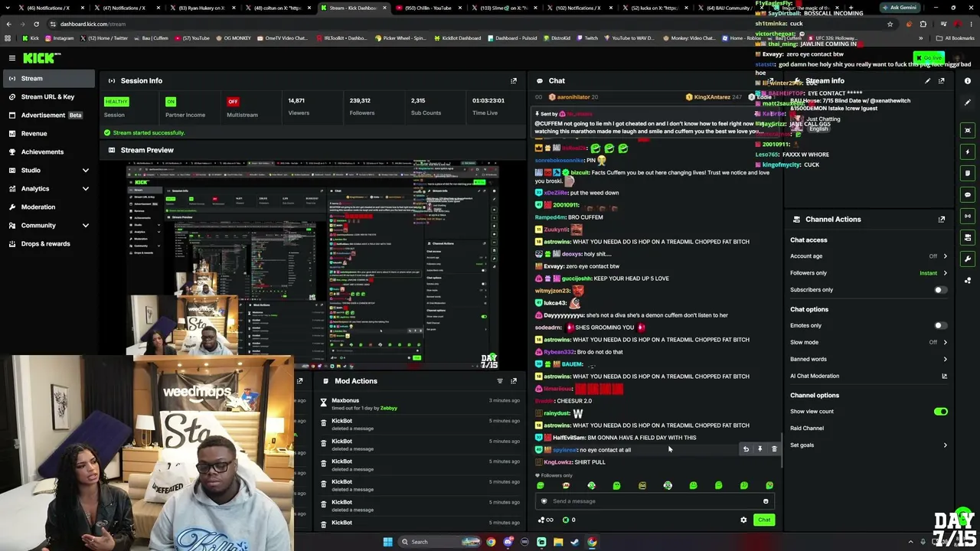Pop out the Session Info panel
The width and height of the screenshot is (980, 551).
pos(514,80)
